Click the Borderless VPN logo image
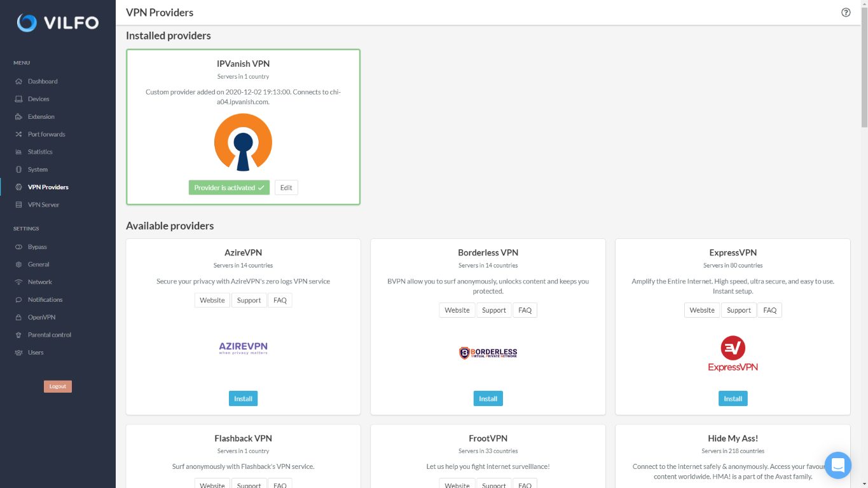Viewport: 868px width, 488px height. point(488,353)
